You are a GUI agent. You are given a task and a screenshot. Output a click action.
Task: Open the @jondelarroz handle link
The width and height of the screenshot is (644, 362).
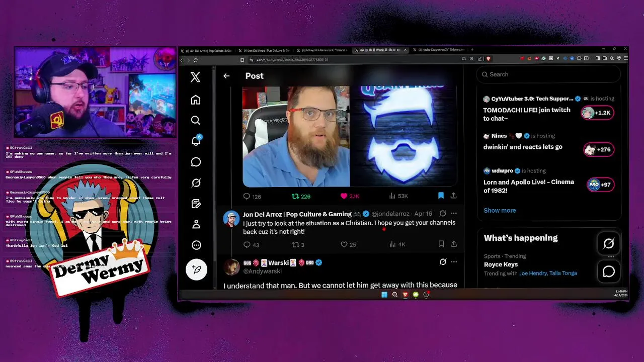point(390,214)
